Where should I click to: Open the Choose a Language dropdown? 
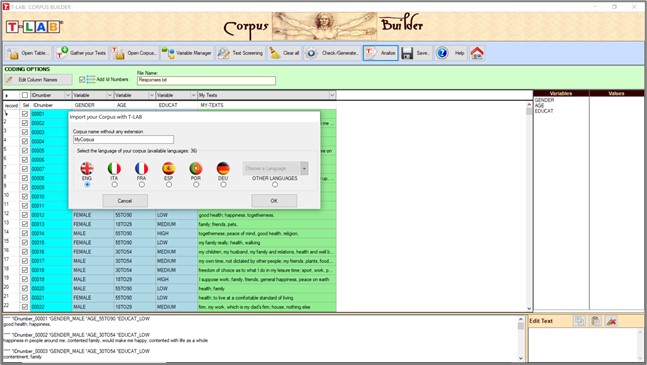click(x=304, y=168)
